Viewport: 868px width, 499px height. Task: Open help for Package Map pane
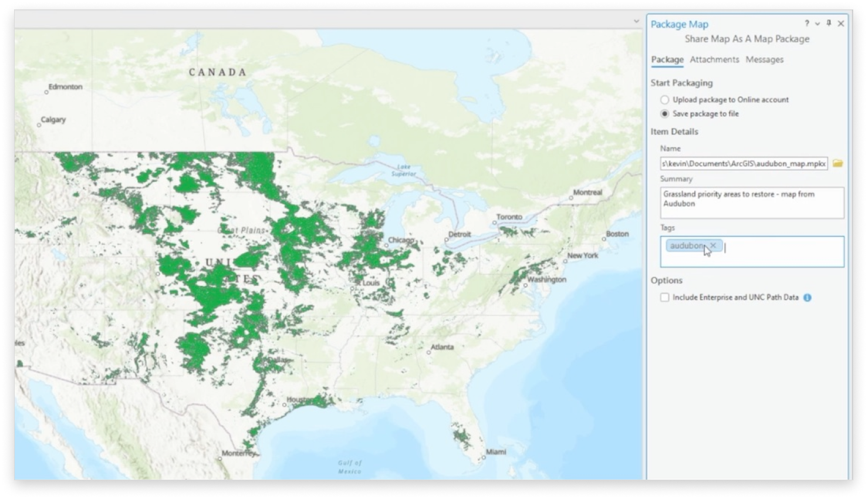(x=806, y=23)
